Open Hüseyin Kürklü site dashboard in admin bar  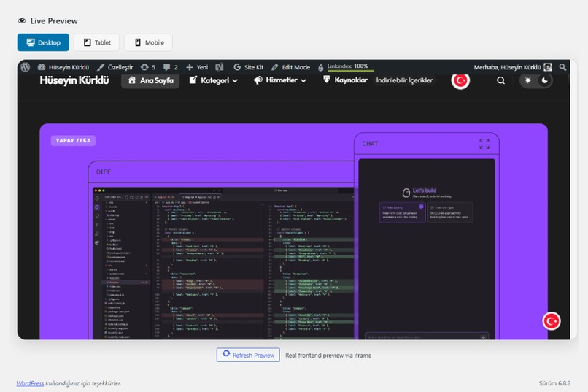pyautogui.click(x=63, y=67)
